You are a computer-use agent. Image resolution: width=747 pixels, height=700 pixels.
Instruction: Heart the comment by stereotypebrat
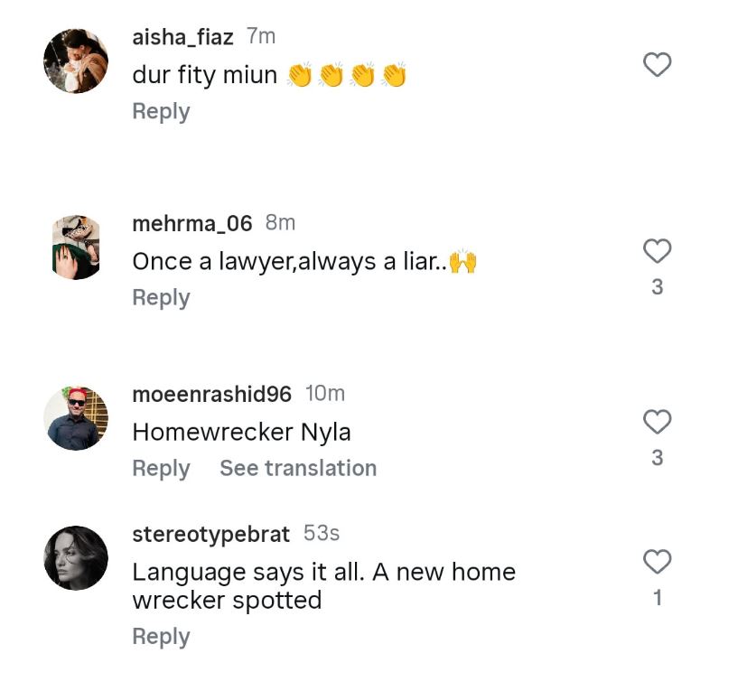(657, 562)
